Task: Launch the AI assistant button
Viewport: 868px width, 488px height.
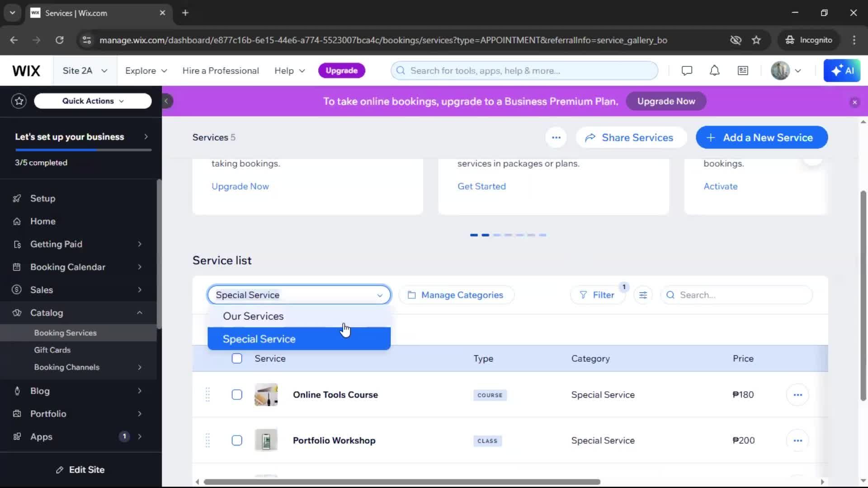Action: (842, 70)
